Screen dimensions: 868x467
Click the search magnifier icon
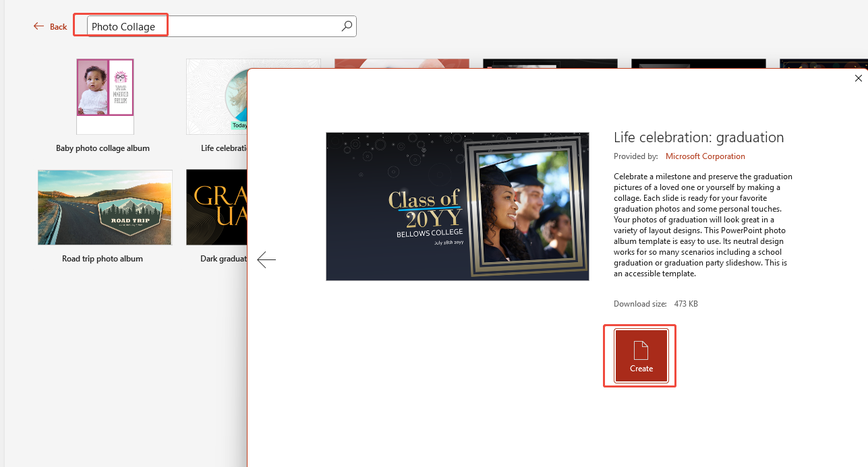[346, 26]
